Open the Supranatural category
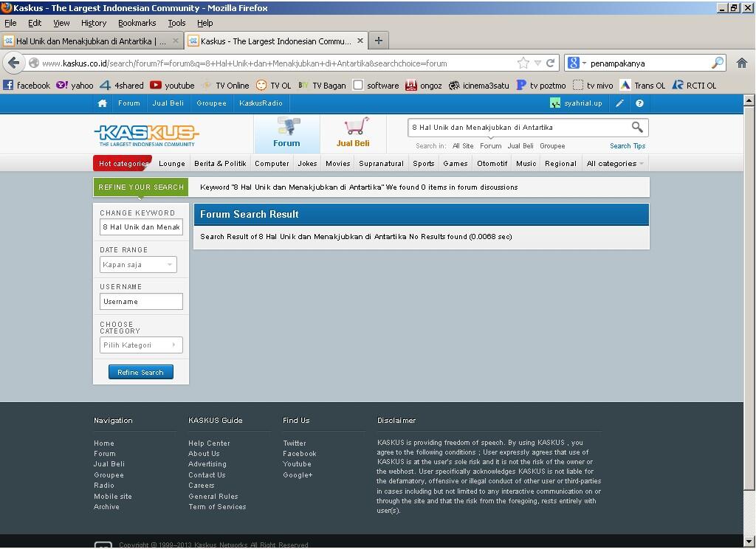The width and height of the screenshot is (756, 549). (382, 163)
